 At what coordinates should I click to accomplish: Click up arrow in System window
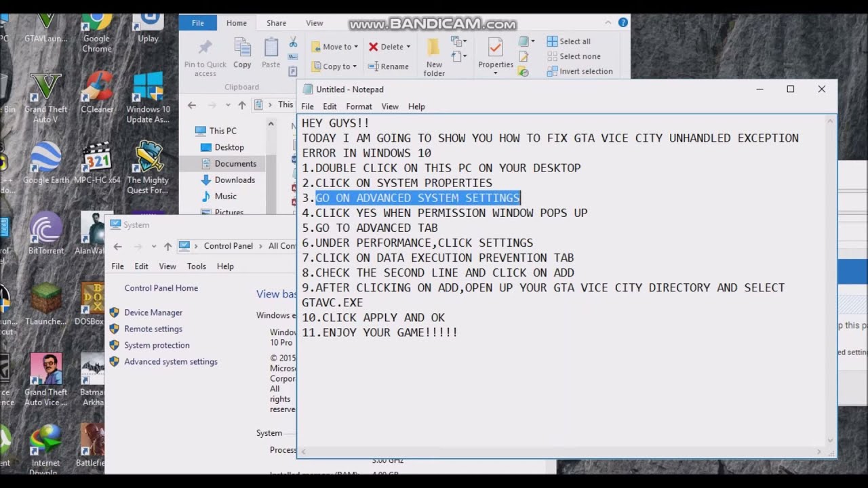coord(167,246)
